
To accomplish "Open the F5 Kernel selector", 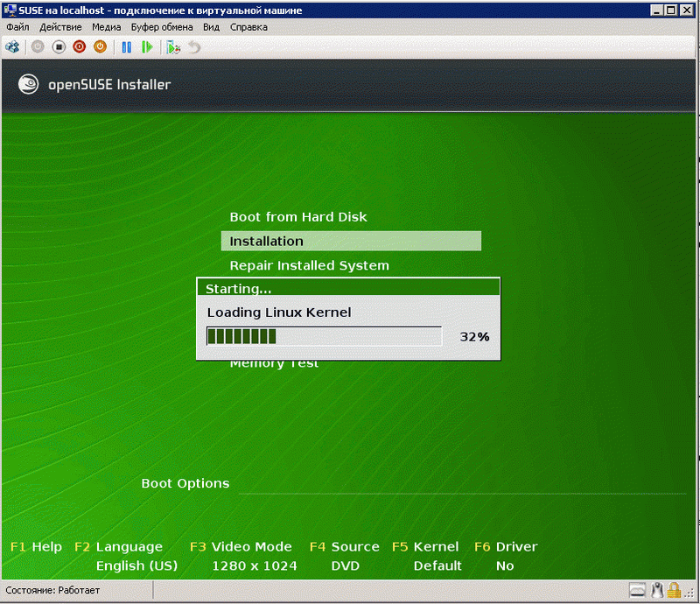I will (425, 547).
